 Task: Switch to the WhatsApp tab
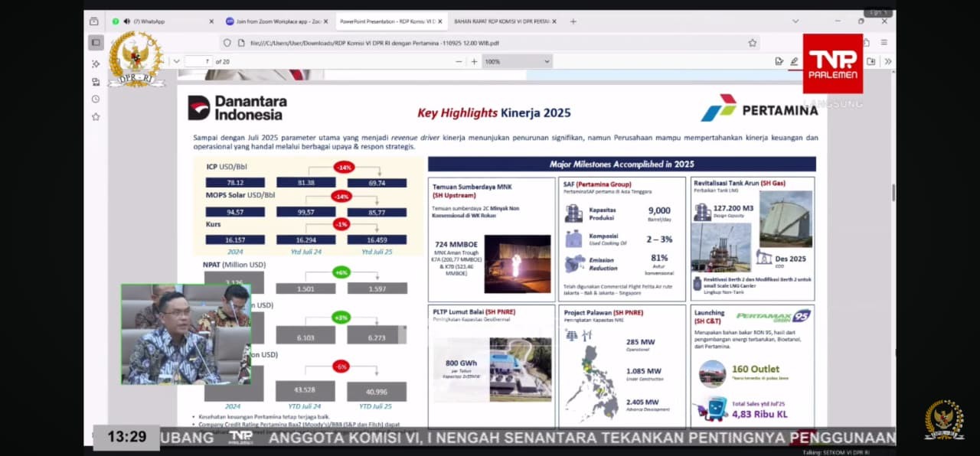(161, 21)
